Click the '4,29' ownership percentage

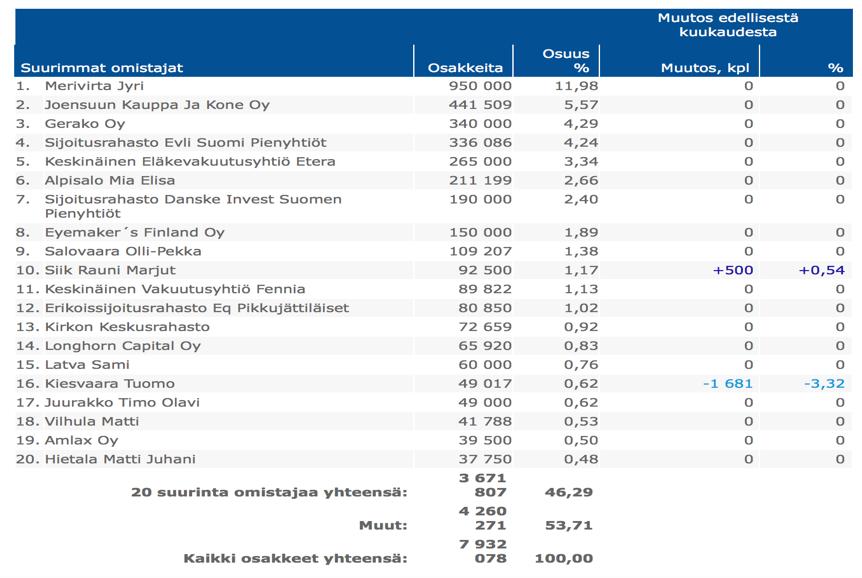(581, 124)
